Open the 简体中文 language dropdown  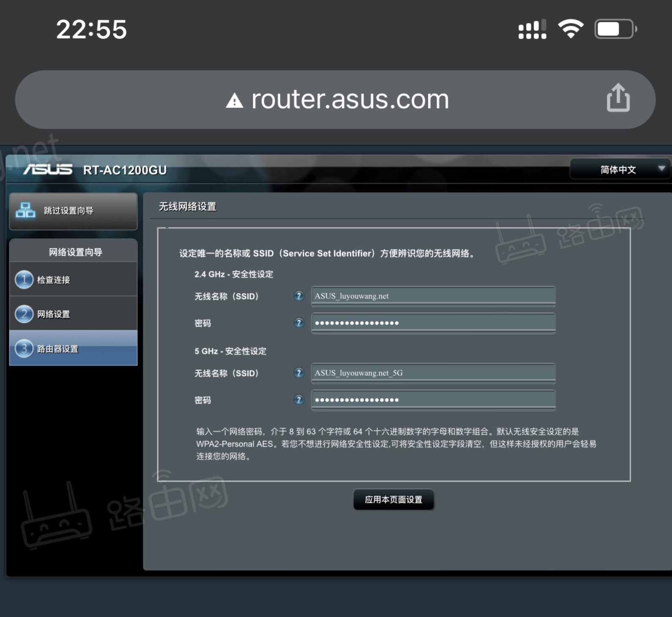coord(617,169)
